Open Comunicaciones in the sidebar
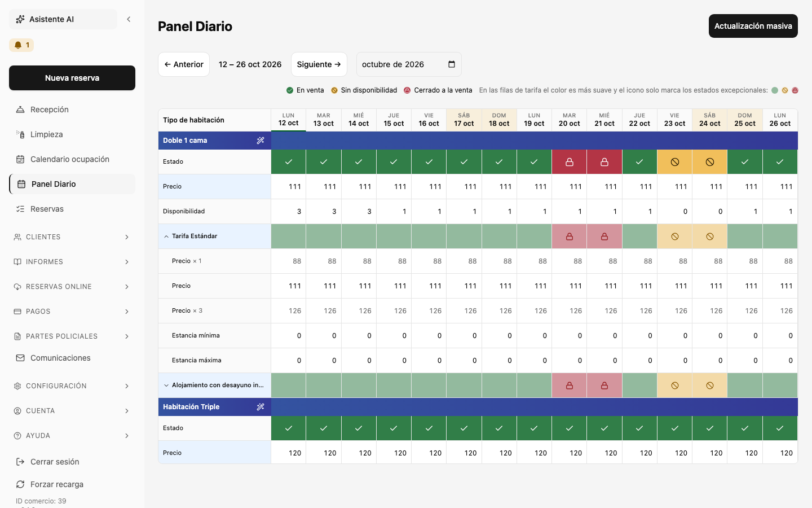812x508 pixels. click(72, 358)
